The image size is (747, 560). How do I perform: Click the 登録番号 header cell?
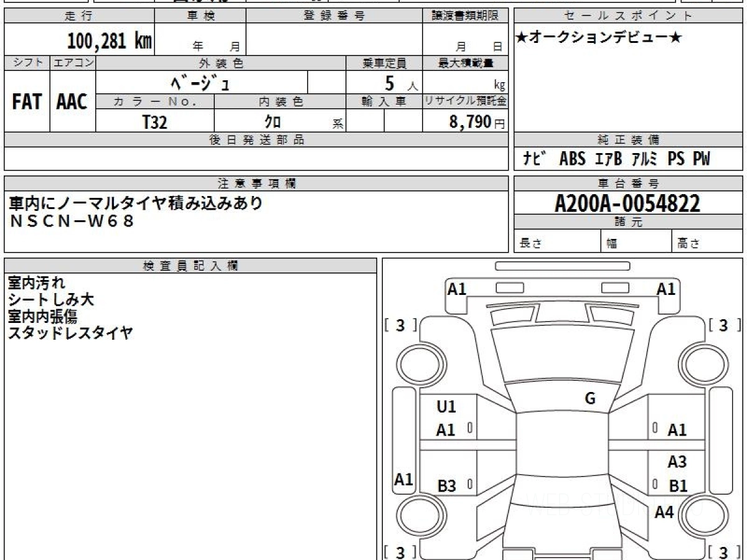pyautogui.click(x=334, y=16)
